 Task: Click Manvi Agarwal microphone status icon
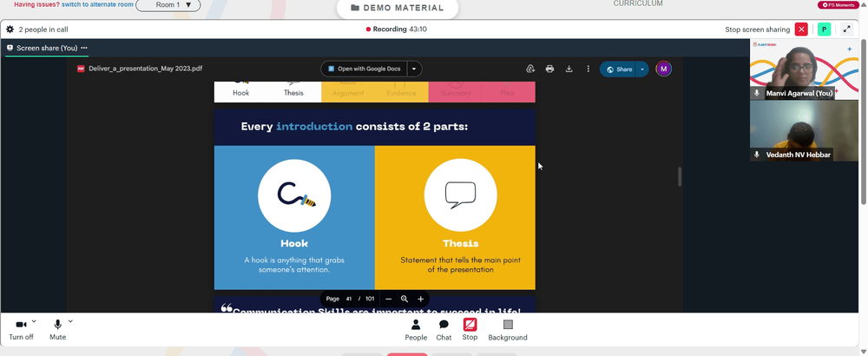(x=757, y=94)
